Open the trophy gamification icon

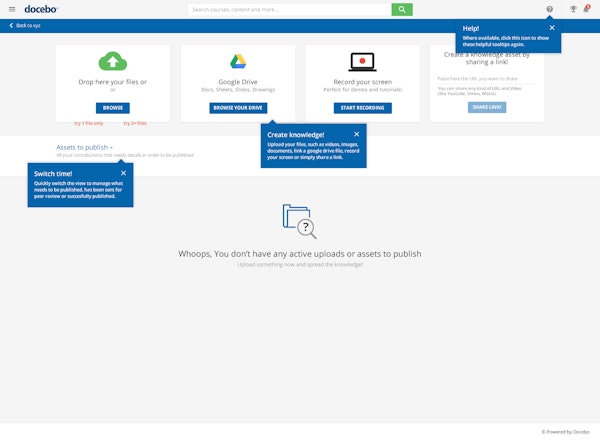(x=573, y=9)
